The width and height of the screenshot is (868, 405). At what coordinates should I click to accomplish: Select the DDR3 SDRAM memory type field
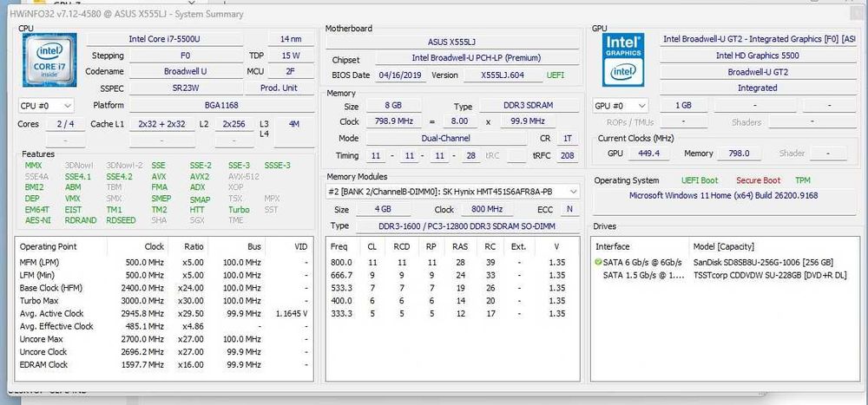(x=529, y=106)
